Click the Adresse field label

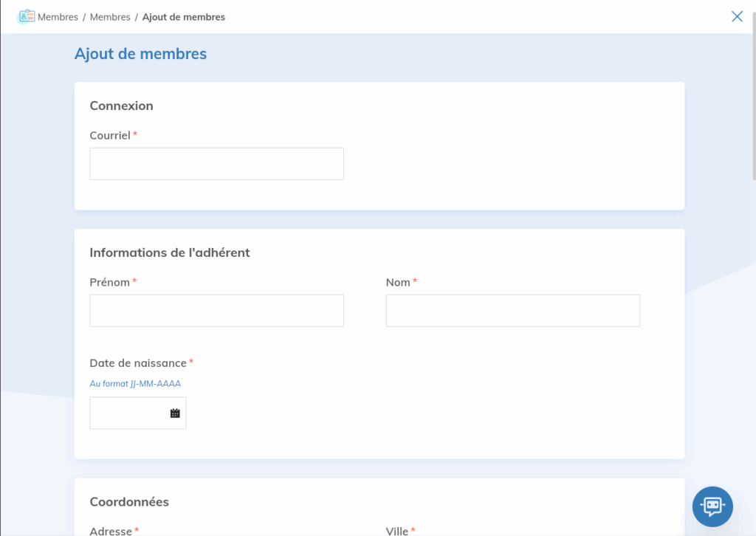(111, 531)
